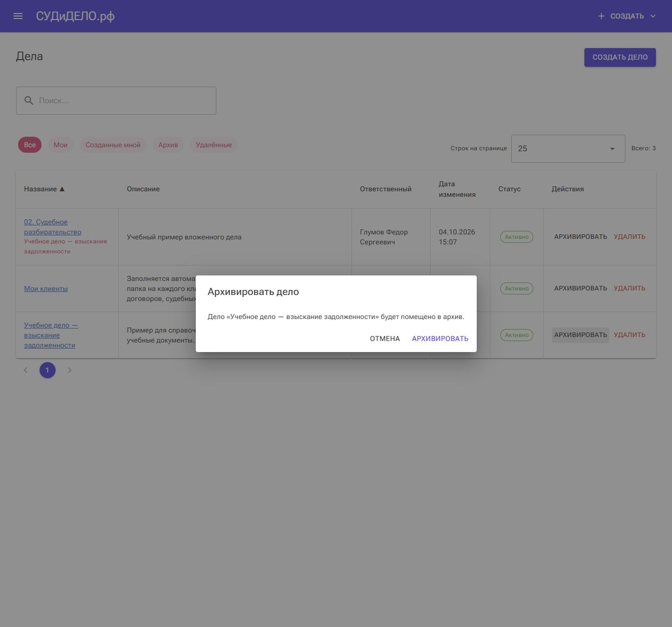Focus the Поиск search field
Viewport: 672px width, 627px height.
tap(116, 101)
